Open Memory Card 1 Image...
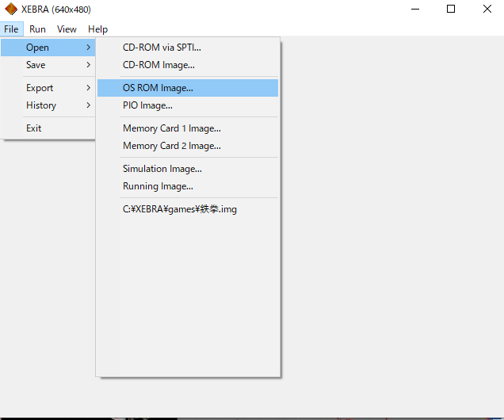 [188, 128]
